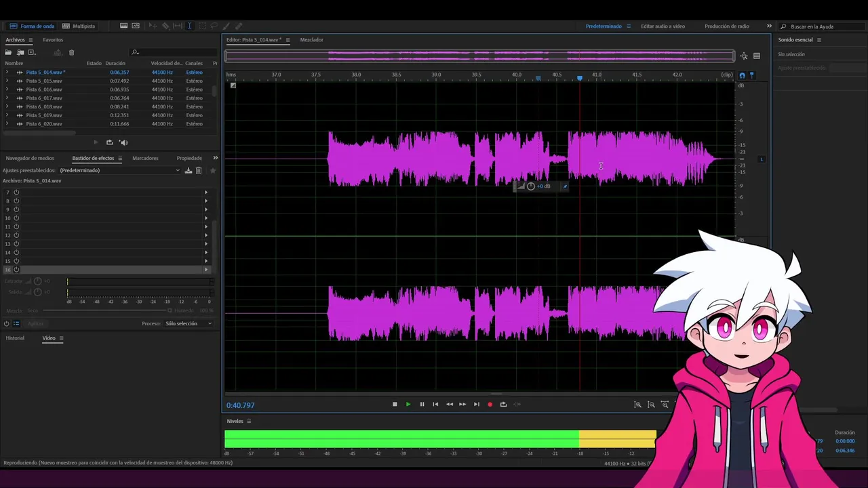Toggle auto-play speaker icon in Archivos panel

(123, 142)
